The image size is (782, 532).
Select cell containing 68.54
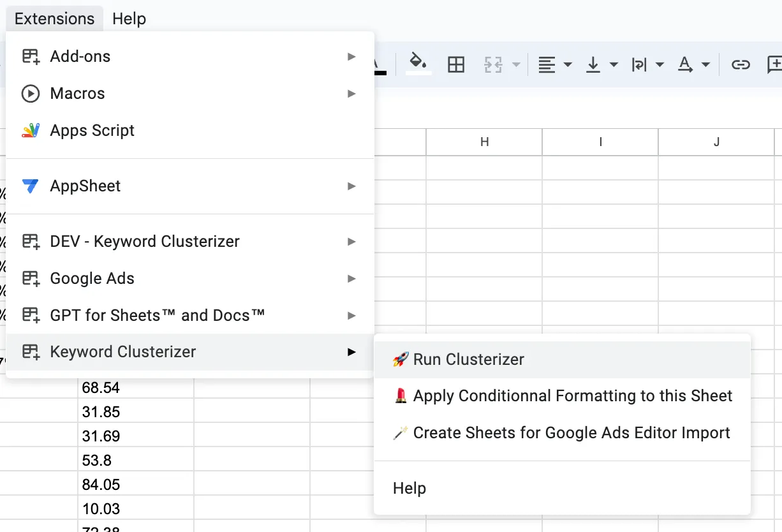click(x=136, y=388)
